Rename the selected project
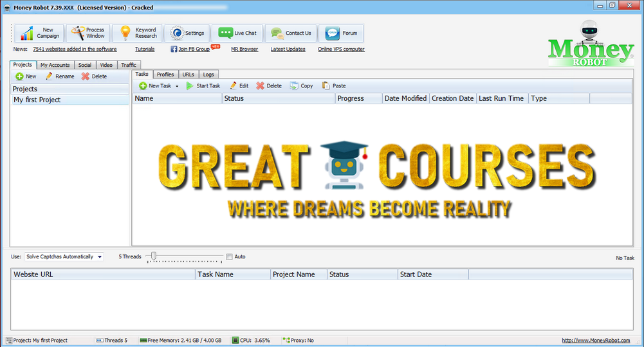The width and height of the screenshot is (644, 347). click(x=60, y=76)
